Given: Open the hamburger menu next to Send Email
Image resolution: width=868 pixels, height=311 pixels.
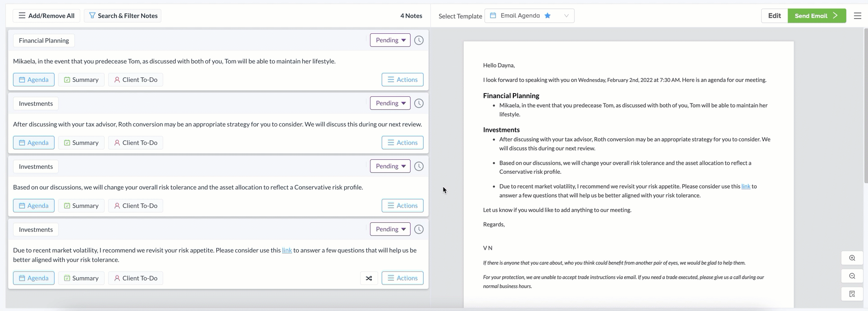Looking at the screenshot, I should coord(858,16).
